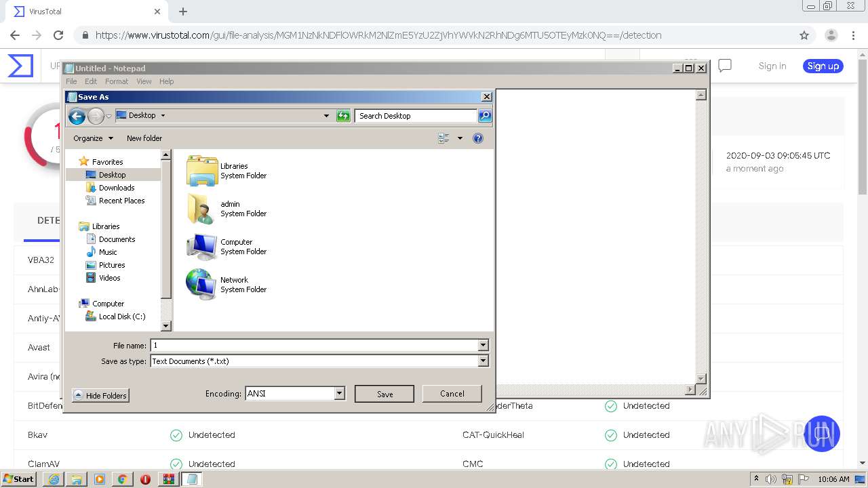Click the VirusTotal sigma logo

20,66
